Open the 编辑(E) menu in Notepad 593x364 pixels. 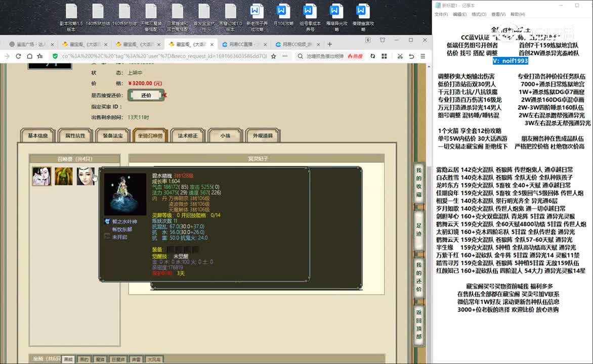(459, 14)
